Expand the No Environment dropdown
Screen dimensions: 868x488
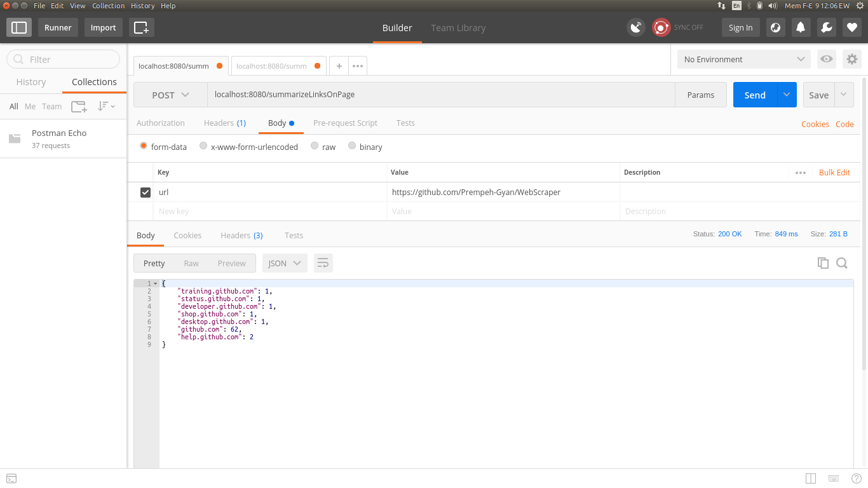[x=744, y=59]
